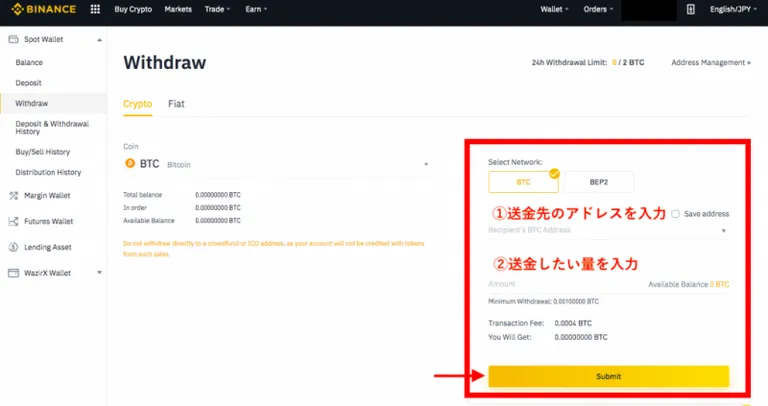Viewport: 768px width, 406px height.
Task: Toggle the Save address checkbox
Action: [675, 214]
